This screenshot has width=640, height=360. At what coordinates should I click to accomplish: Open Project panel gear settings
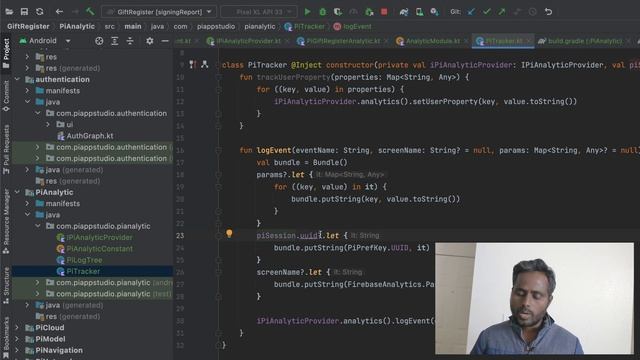coord(150,41)
